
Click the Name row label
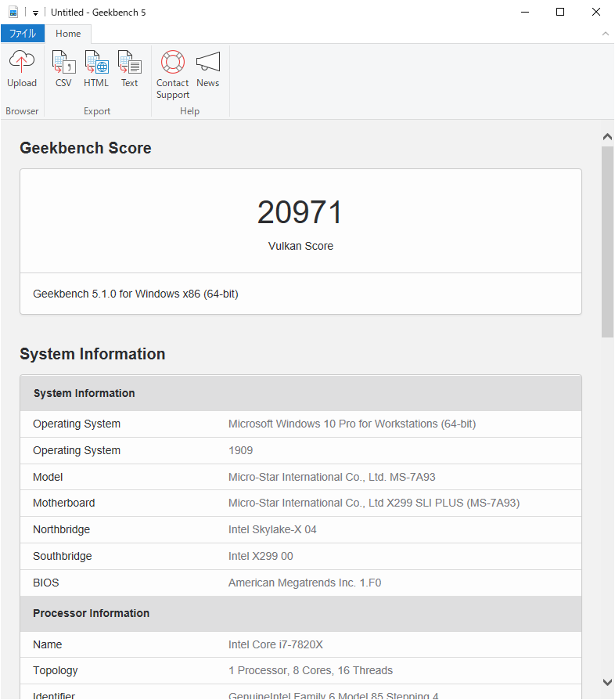47,644
